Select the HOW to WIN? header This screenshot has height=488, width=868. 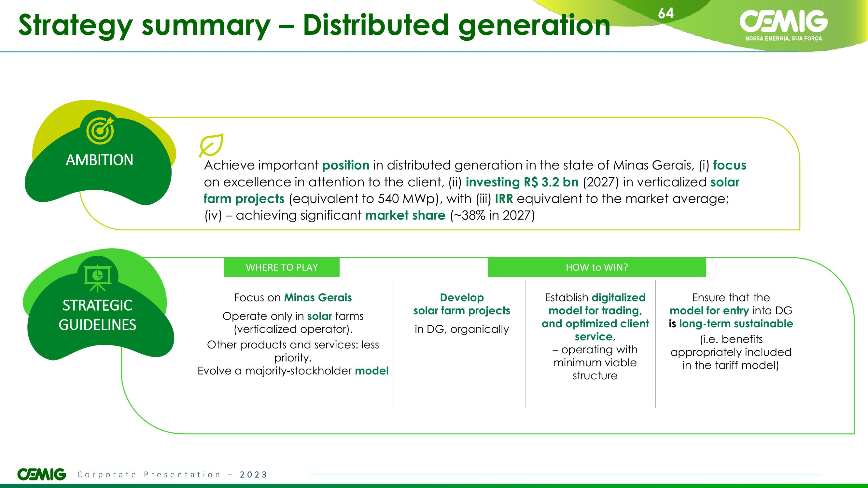597,267
